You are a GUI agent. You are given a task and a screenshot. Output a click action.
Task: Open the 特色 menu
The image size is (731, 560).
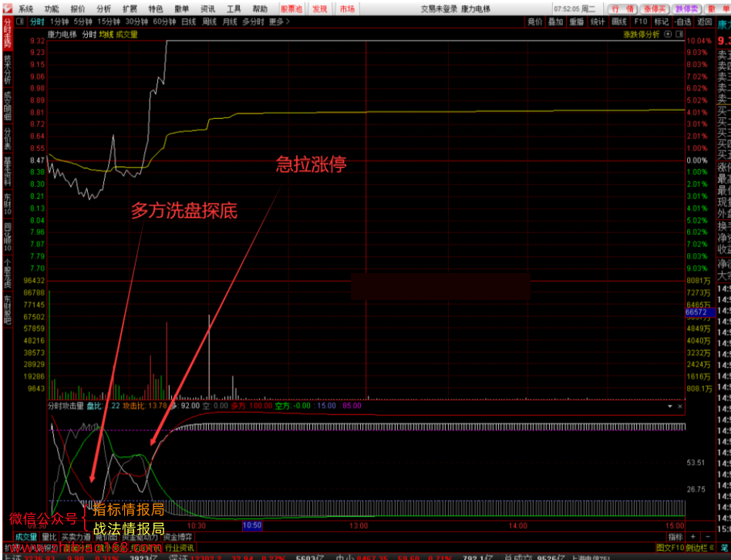point(156,8)
